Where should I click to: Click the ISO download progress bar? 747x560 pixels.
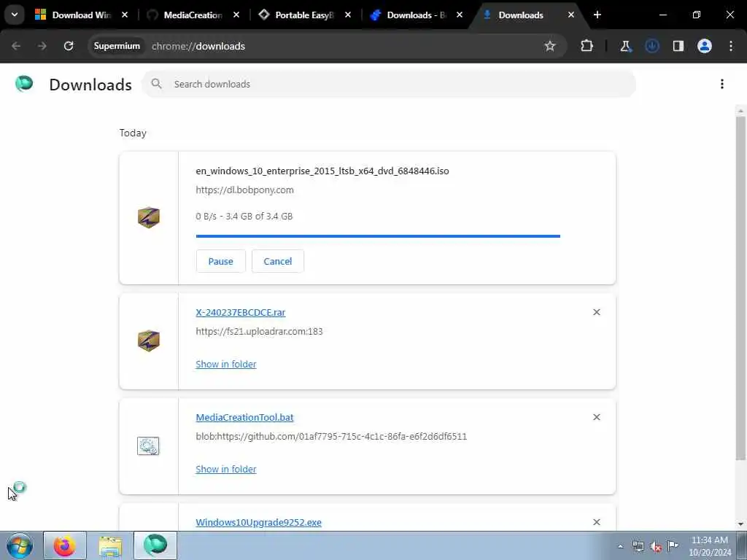[378, 236]
